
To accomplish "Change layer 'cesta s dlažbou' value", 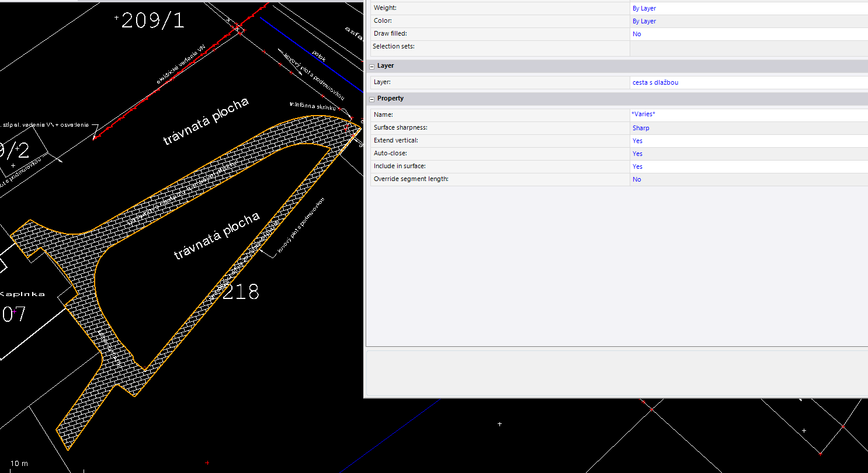I will [x=655, y=82].
